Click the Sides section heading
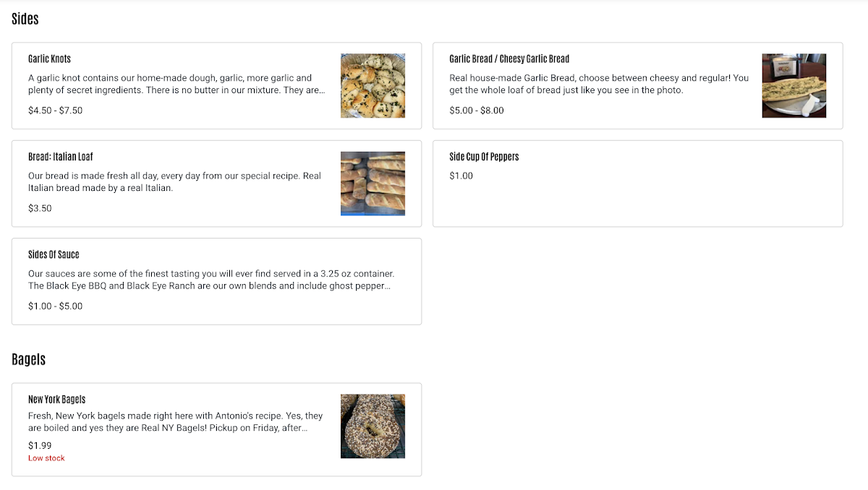This screenshot has width=868, height=490. pos(25,20)
